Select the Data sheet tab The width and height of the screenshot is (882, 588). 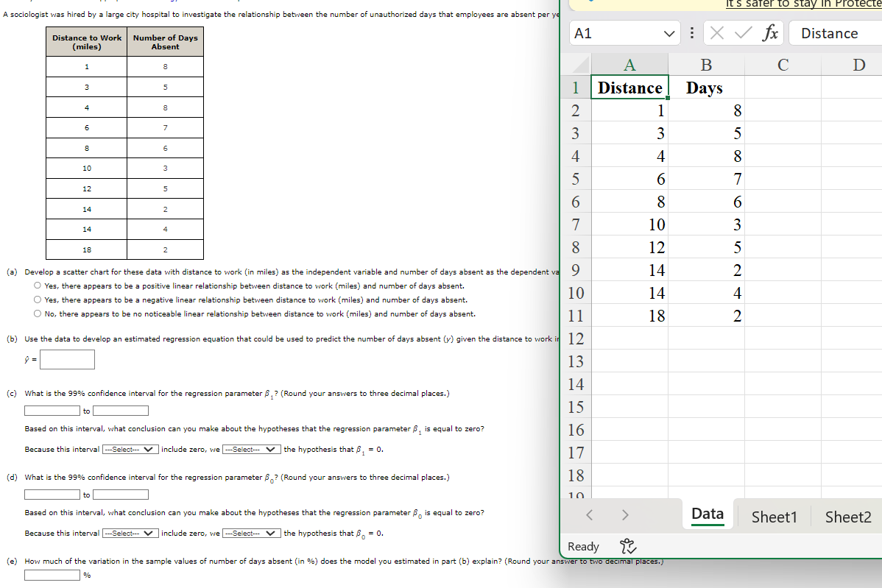pos(706,514)
